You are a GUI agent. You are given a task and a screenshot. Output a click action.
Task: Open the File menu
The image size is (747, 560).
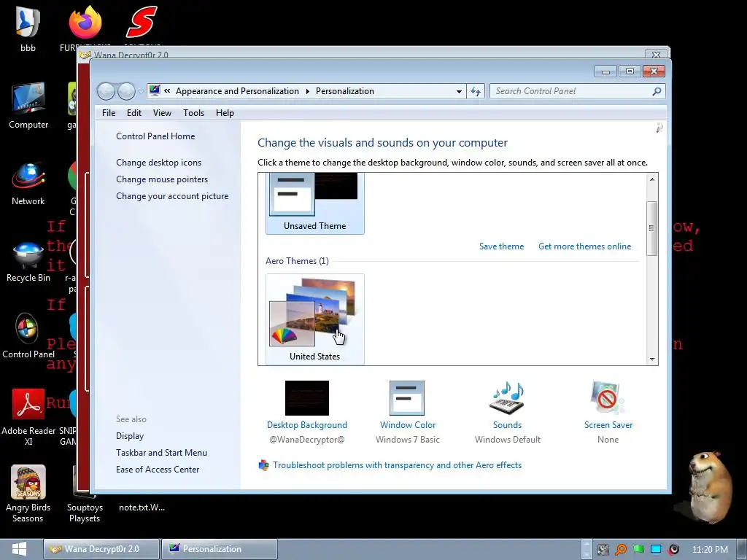[x=109, y=113]
